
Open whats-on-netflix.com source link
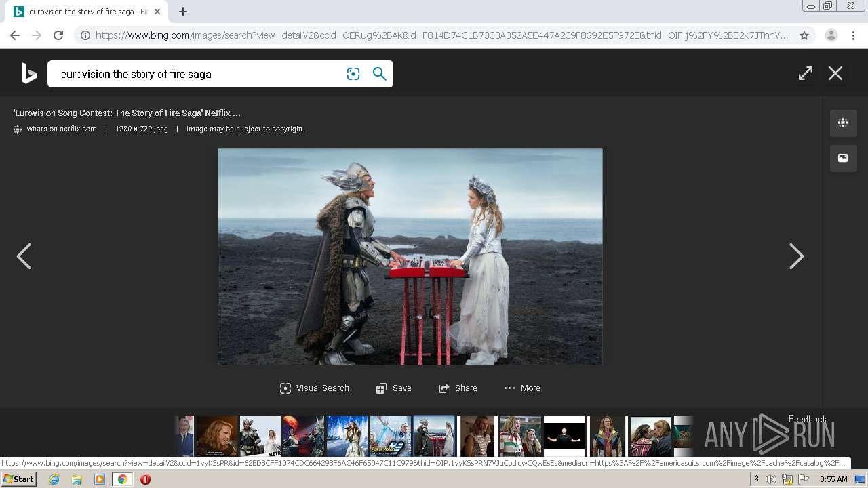pos(62,129)
